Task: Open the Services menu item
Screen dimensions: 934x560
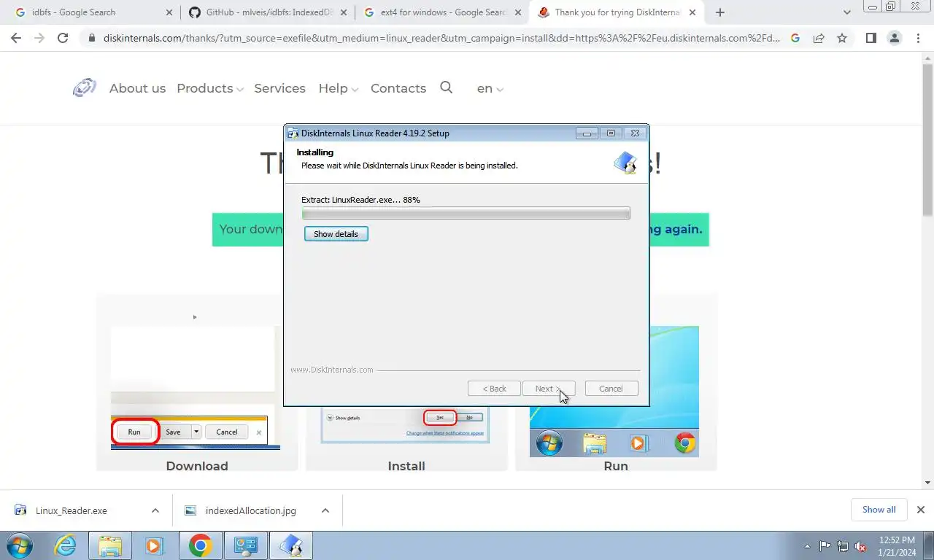Action: [x=279, y=88]
